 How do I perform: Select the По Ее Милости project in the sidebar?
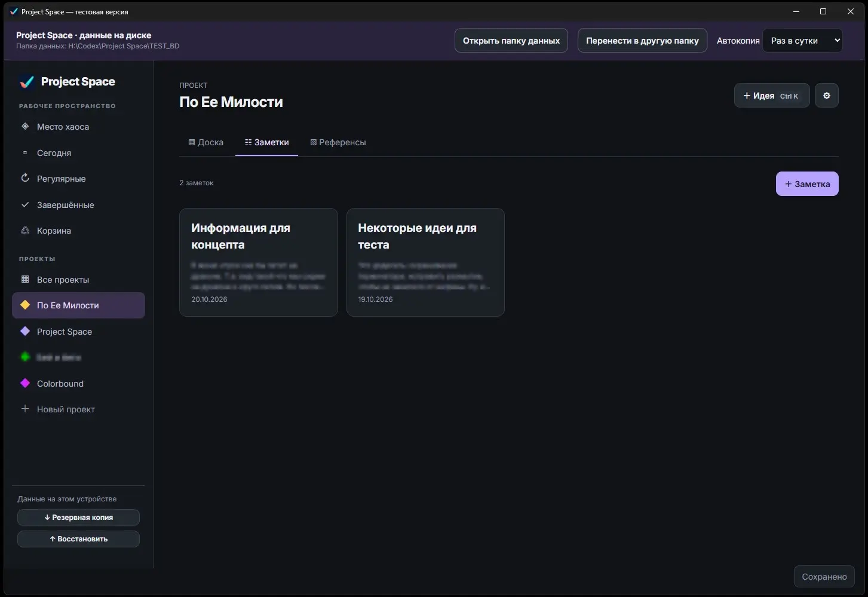coord(78,305)
